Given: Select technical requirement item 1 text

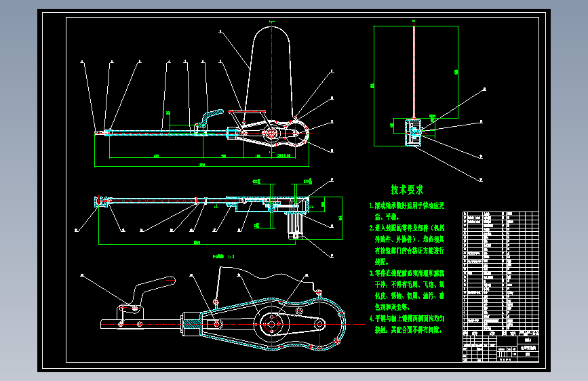Looking at the screenshot, I should 406,211.
